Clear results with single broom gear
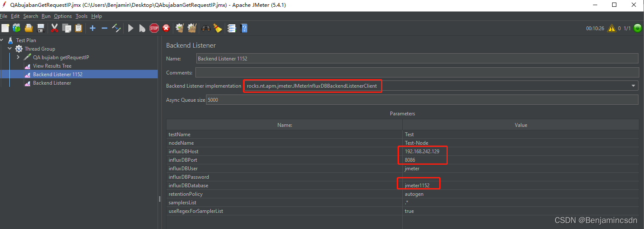Image resolution: width=644 pixels, height=229 pixels. pos(180,28)
